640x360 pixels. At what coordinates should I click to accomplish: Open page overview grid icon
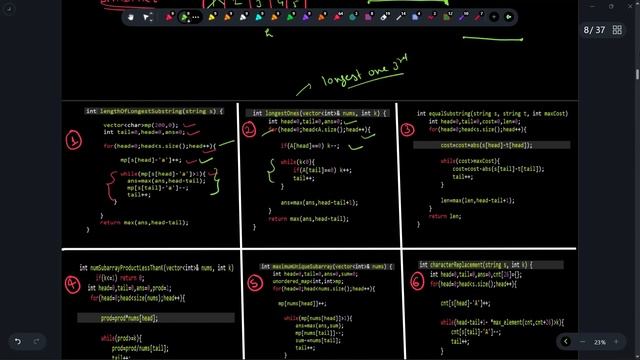tap(617, 30)
